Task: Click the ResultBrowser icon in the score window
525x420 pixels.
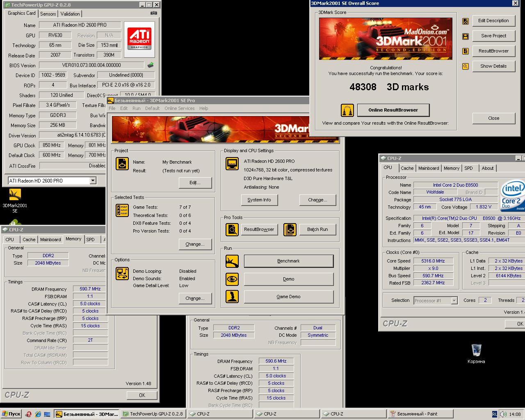Action: click(x=466, y=51)
